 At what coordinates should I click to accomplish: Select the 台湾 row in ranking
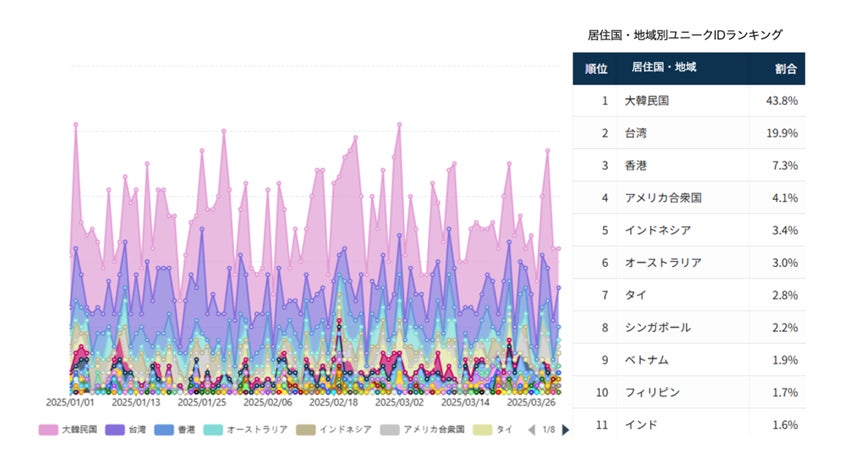point(688,133)
